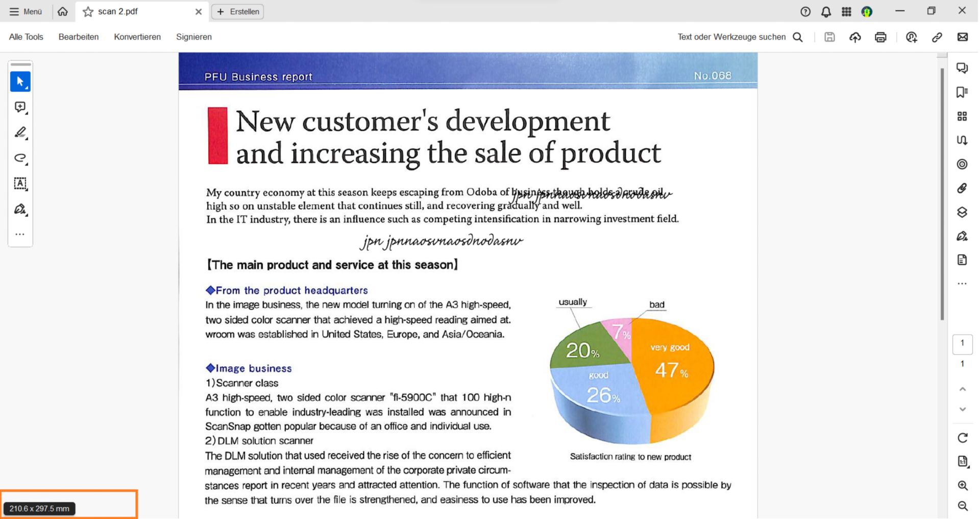Screen dimensions: 980x519
Task: Open the links panel icon in the right sidebar
Action: [962, 140]
